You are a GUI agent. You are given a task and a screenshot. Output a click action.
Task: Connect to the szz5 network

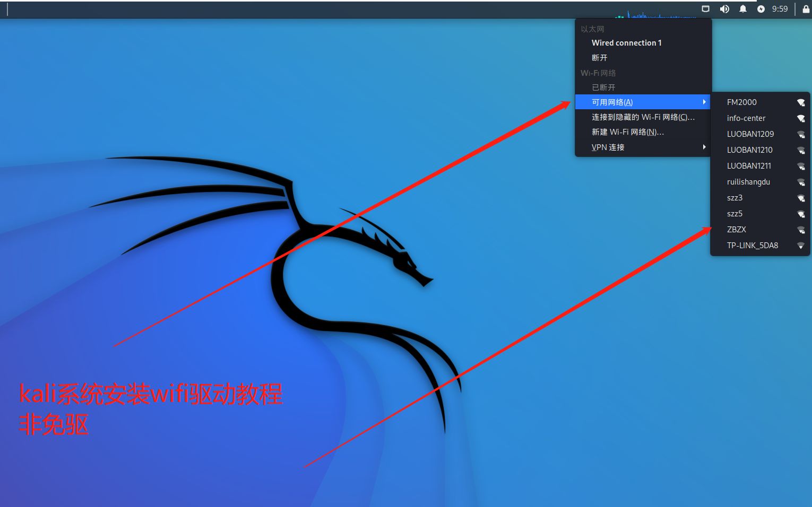760,214
